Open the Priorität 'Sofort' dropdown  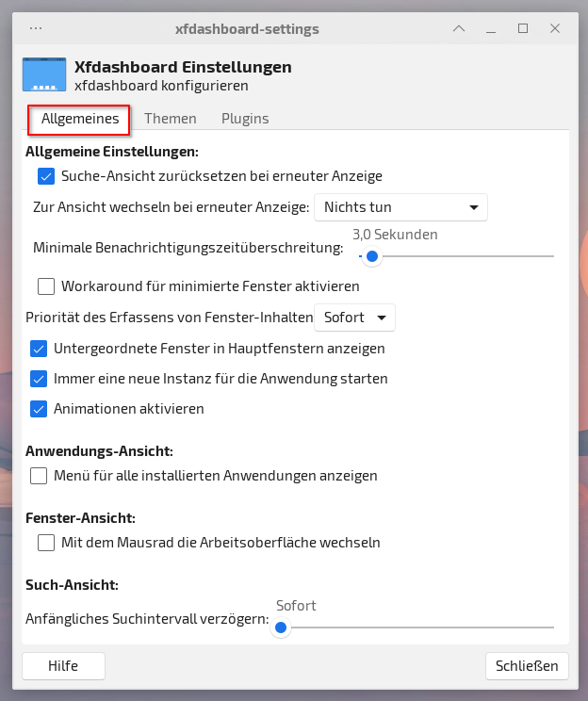tap(354, 318)
